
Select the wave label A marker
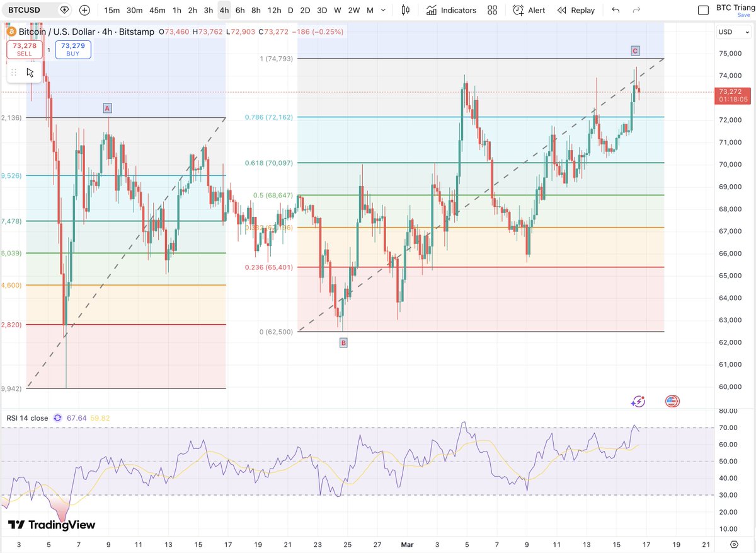pyautogui.click(x=108, y=108)
